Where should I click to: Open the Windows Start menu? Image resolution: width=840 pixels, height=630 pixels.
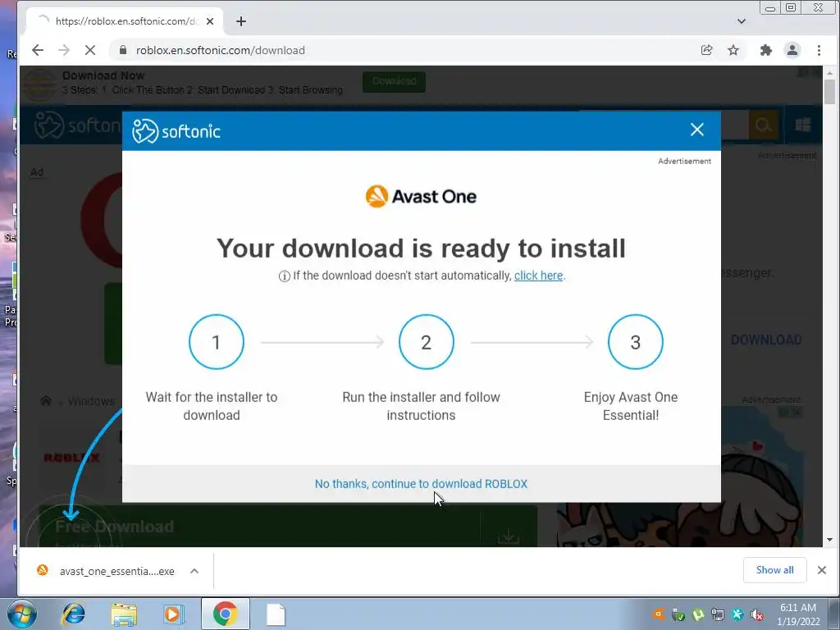(x=22, y=614)
